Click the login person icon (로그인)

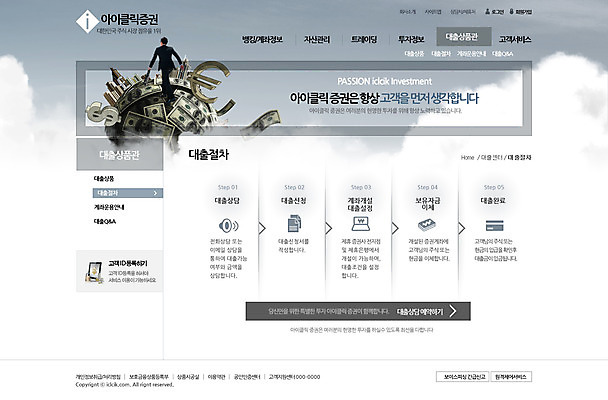pyautogui.click(x=487, y=12)
